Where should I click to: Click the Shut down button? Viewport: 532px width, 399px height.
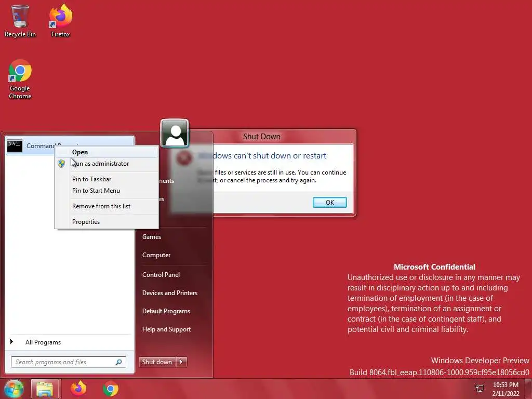pyautogui.click(x=157, y=362)
